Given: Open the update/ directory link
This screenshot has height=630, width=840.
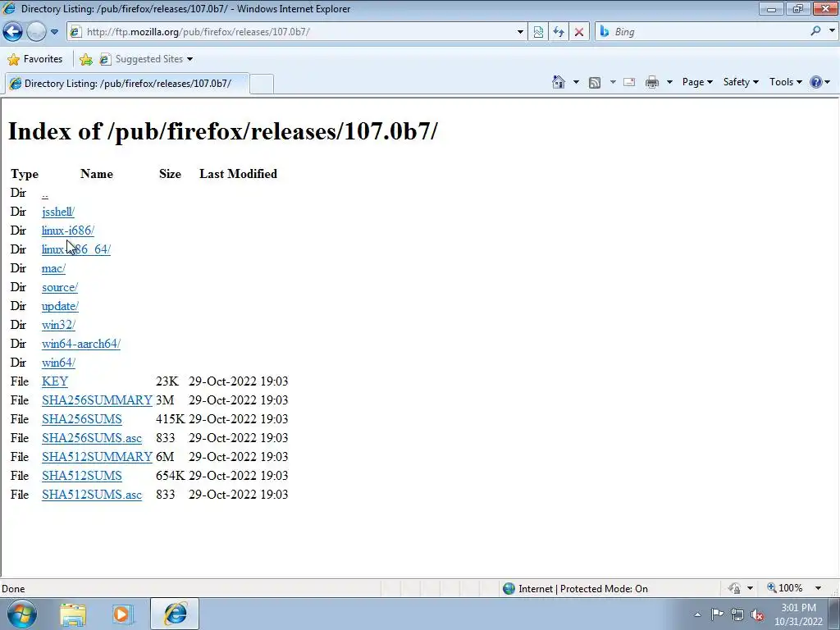Looking at the screenshot, I should click(60, 306).
